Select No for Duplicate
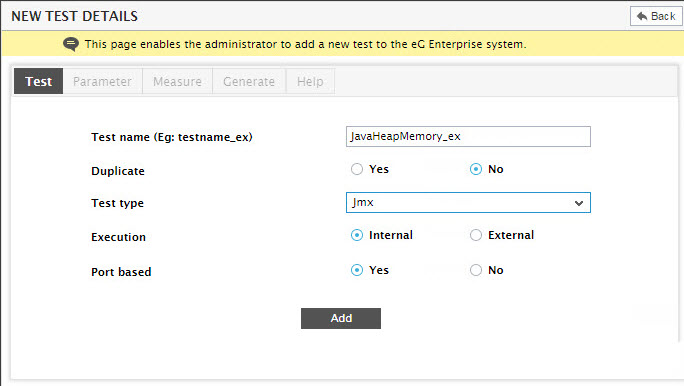The width and height of the screenshot is (684, 386). click(476, 169)
